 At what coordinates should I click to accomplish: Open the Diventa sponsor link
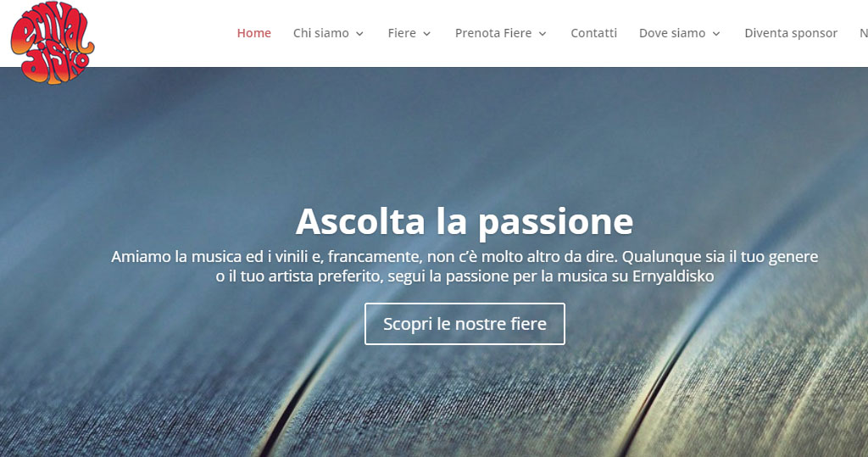[791, 33]
